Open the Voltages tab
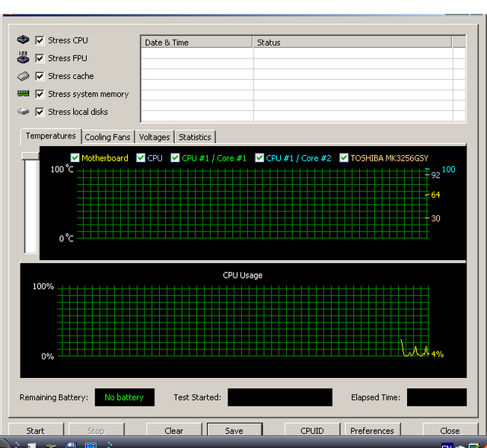Image resolution: width=487 pixels, height=448 pixels. tap(154, 137)
